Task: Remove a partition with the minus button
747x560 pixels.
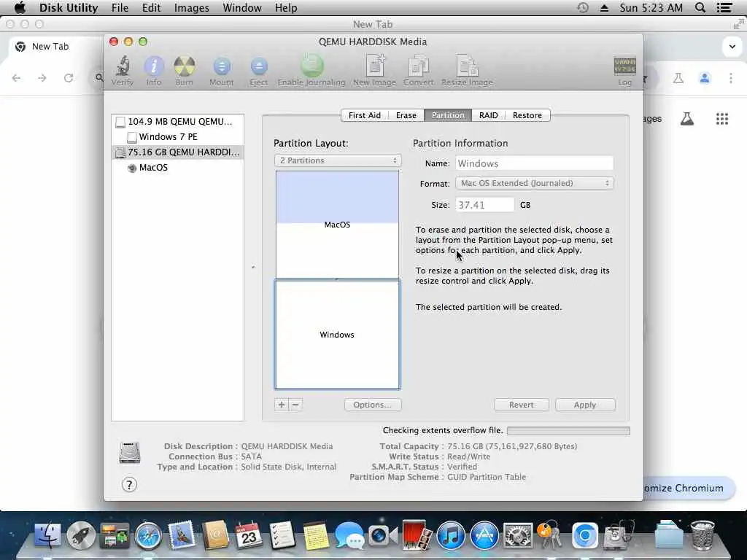Action: tap(295, 405)
